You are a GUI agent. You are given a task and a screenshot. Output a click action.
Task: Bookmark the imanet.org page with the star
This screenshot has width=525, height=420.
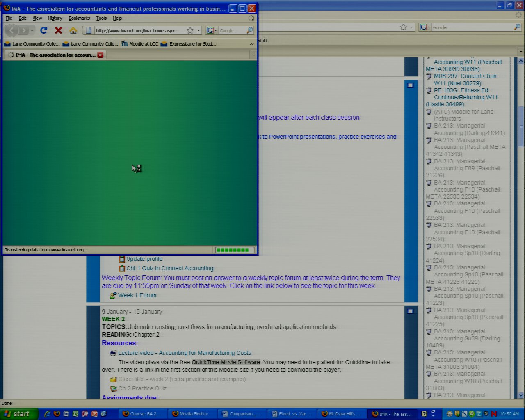[x=190, y=30]
